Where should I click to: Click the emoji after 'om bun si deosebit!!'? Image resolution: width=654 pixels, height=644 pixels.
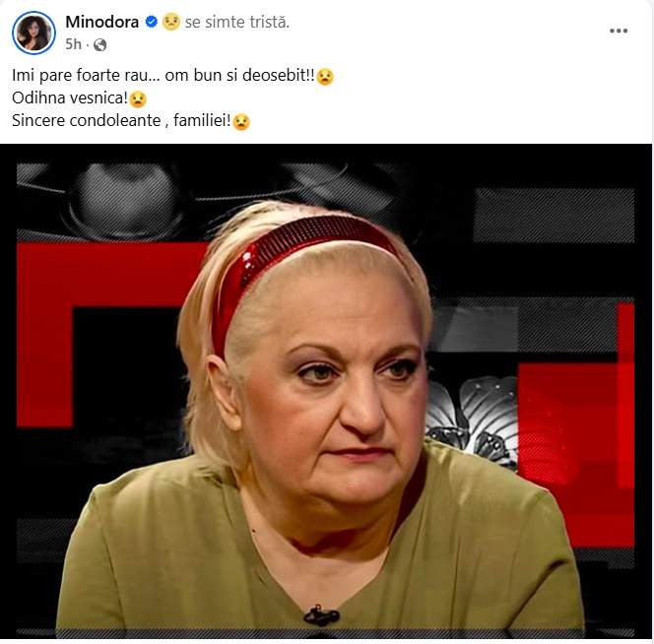coord(325,77)
